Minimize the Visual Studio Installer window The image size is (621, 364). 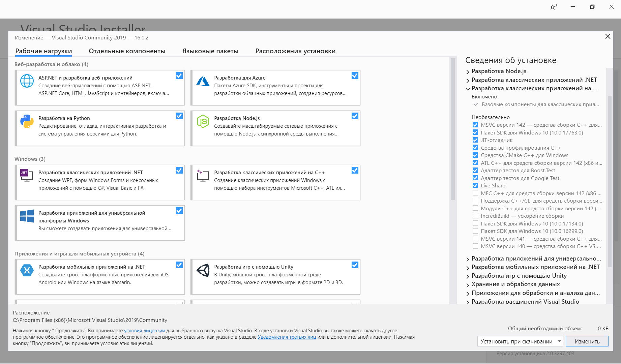coord(573,7)
